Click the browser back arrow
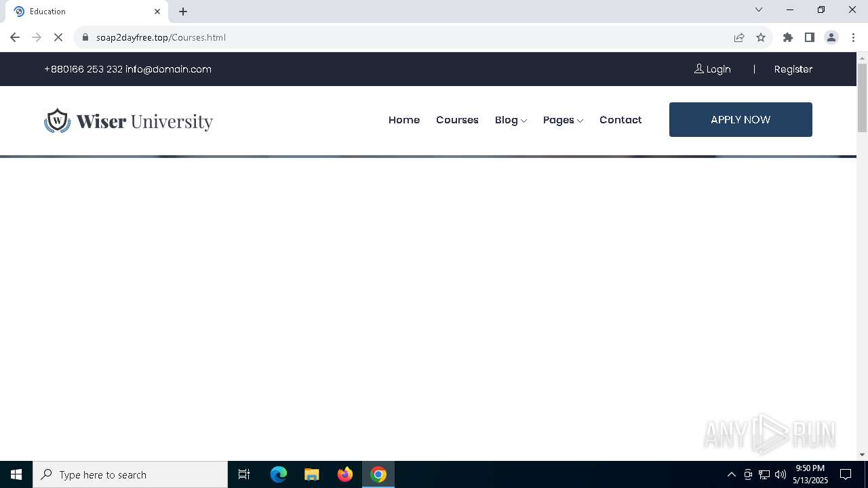Image resolution: width=868 pixels, height=488 pixels. pos(15,37)
